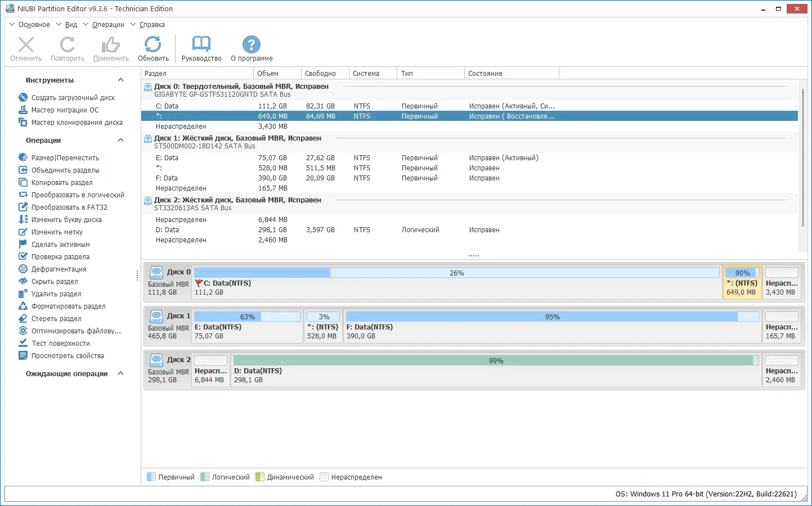The height and width of the screenshot is (506, 812).
Task: Choose Тест поверхности operation
Action: tap(60, 344)
